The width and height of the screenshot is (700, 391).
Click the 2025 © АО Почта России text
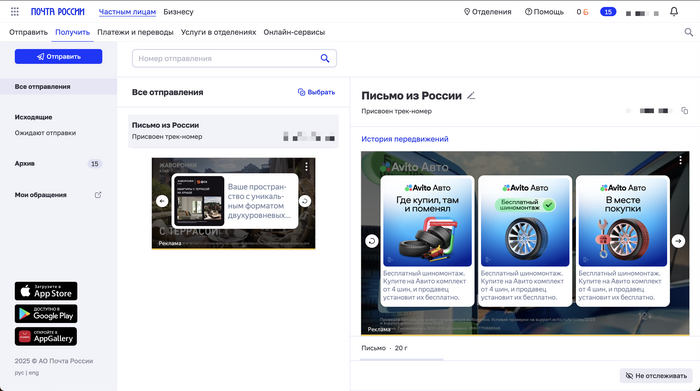(54, 361)
